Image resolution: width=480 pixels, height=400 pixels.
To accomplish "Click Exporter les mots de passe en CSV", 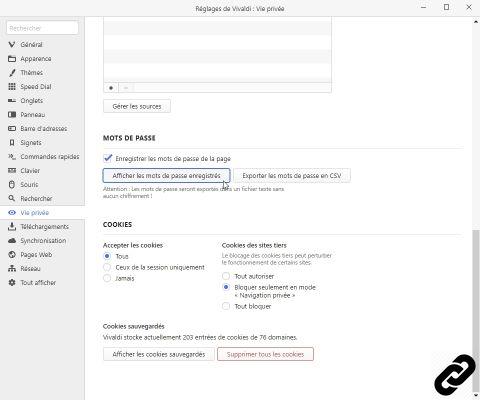I will click(x=292, y=176).
